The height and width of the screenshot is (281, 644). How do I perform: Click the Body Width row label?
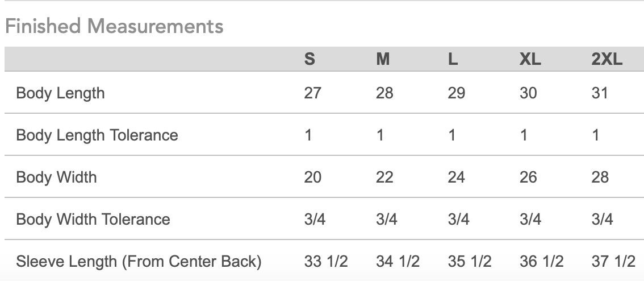(x=56, y=177)
